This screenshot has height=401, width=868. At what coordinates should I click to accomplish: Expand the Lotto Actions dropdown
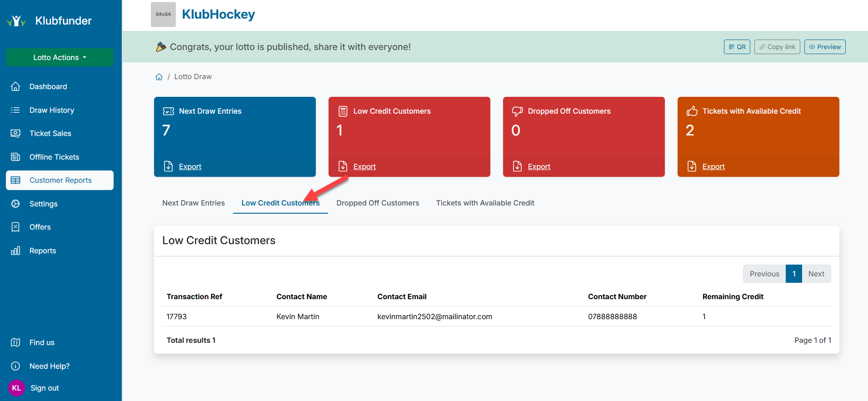coord(60,57)
